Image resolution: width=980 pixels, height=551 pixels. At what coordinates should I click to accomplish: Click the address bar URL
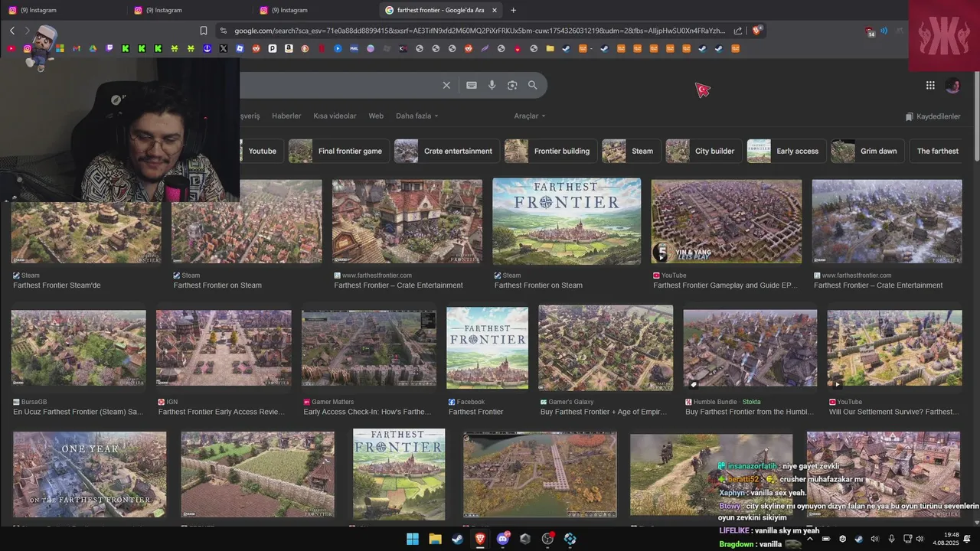coord(479,31)
